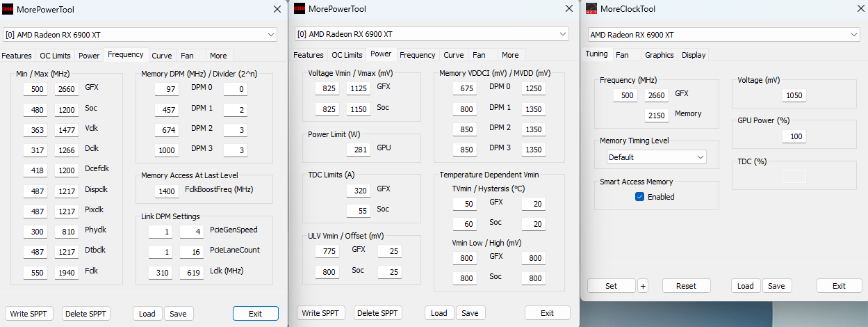Switch to Fan tab in MoreClockTool

(x=622, y=55)
